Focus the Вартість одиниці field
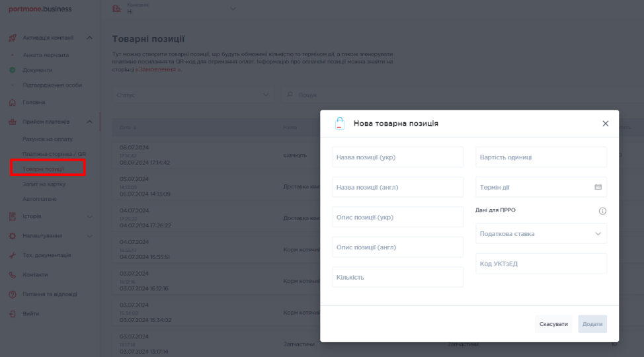The height and width of the screenshot is (357, 644). coord(541,157)
